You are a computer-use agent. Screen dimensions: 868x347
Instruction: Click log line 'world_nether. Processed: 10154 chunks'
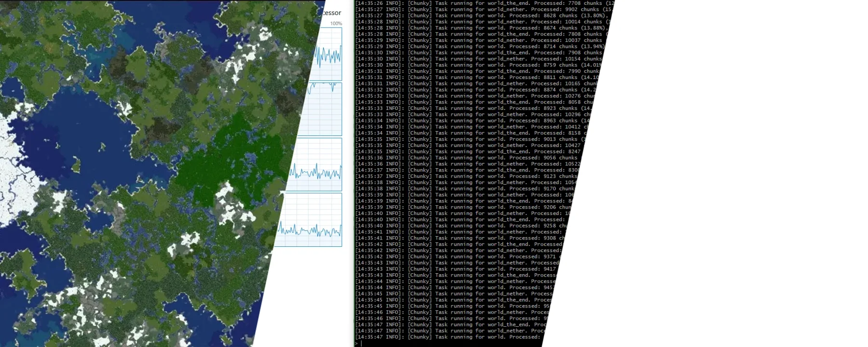(x=478, y=59)
